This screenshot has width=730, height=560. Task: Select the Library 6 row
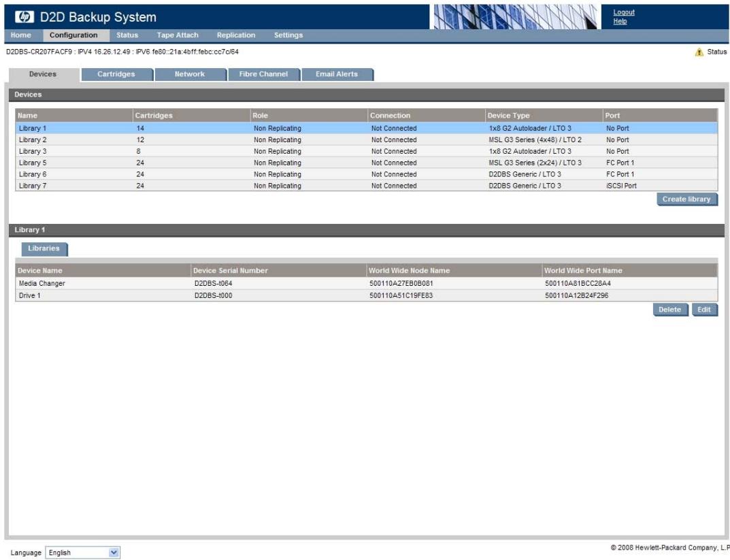coord(367,174)
